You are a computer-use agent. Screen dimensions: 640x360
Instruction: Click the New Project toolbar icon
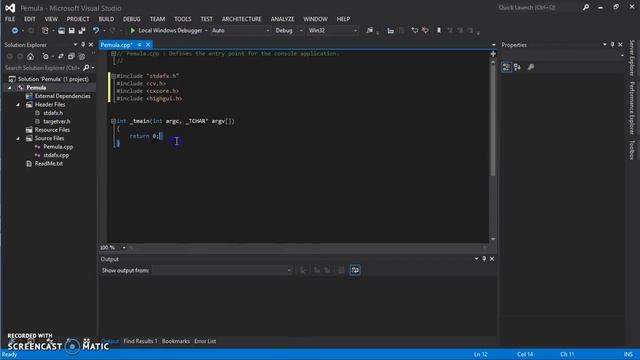45,31
